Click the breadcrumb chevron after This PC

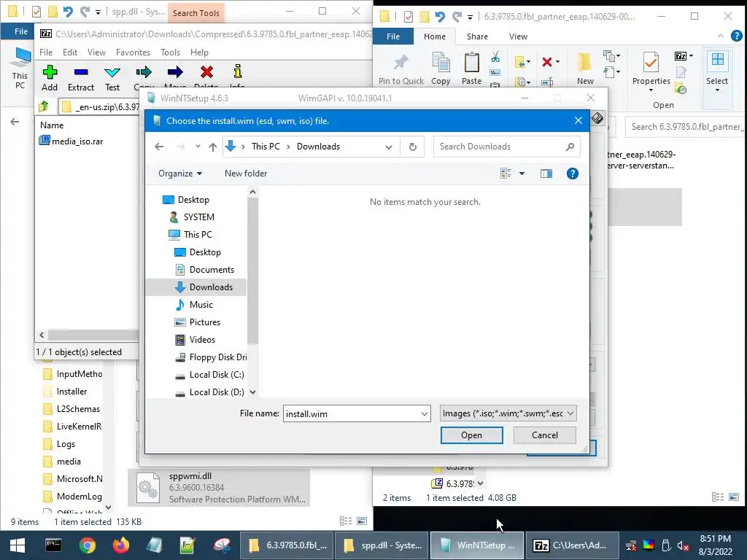[x=288, y=147]
